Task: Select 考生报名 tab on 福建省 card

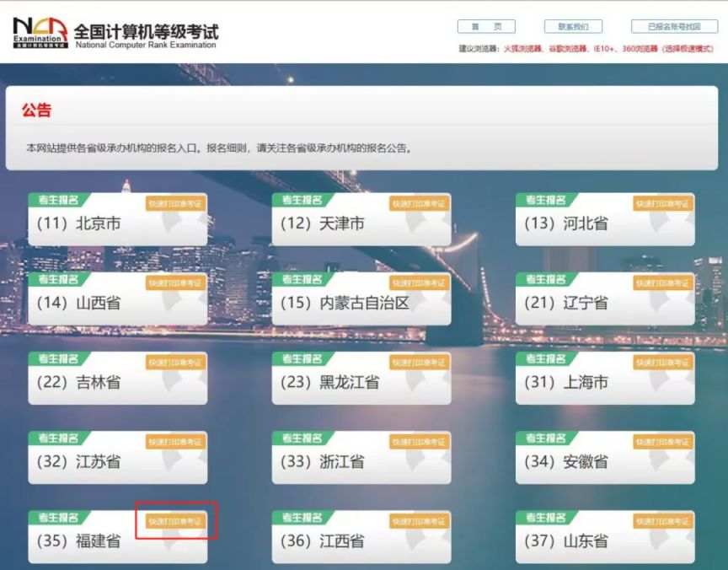Action: (x=58, y=518)
